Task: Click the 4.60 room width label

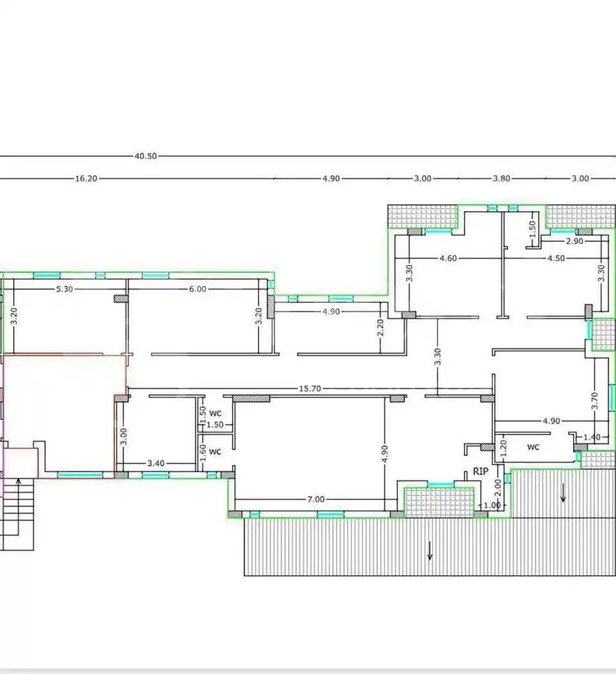Action: pyautogui.click(x=448, y=258)
